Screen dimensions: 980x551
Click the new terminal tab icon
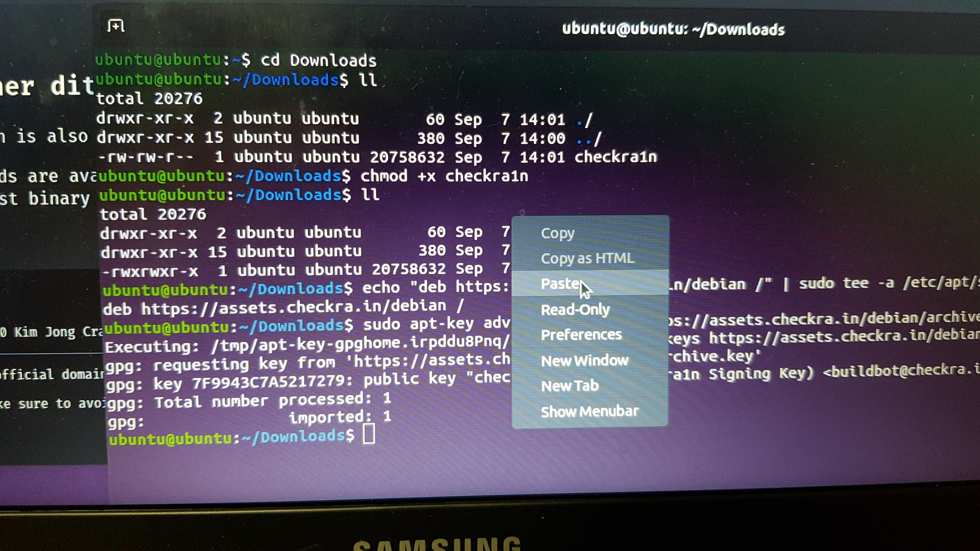pyautogui.click(x=116, y=26)
